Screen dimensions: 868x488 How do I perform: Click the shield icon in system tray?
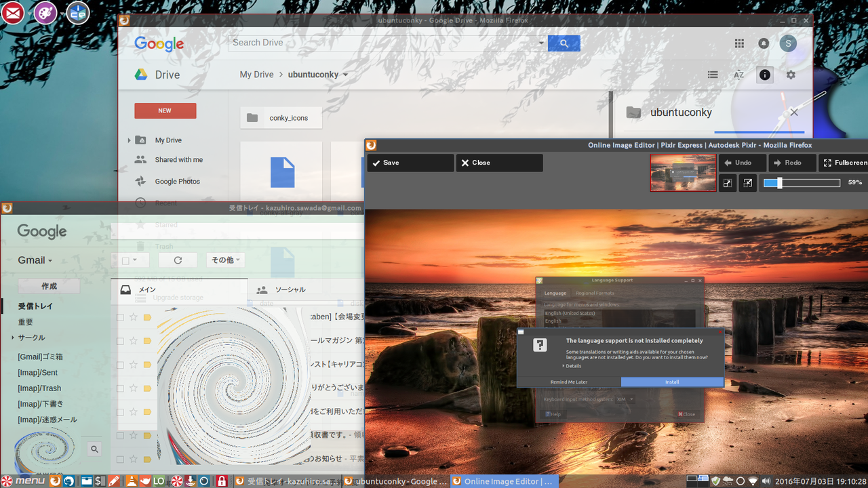tap(715, 481)
